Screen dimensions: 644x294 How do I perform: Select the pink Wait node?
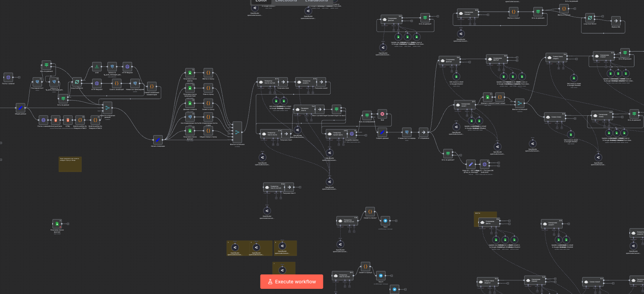382,114
